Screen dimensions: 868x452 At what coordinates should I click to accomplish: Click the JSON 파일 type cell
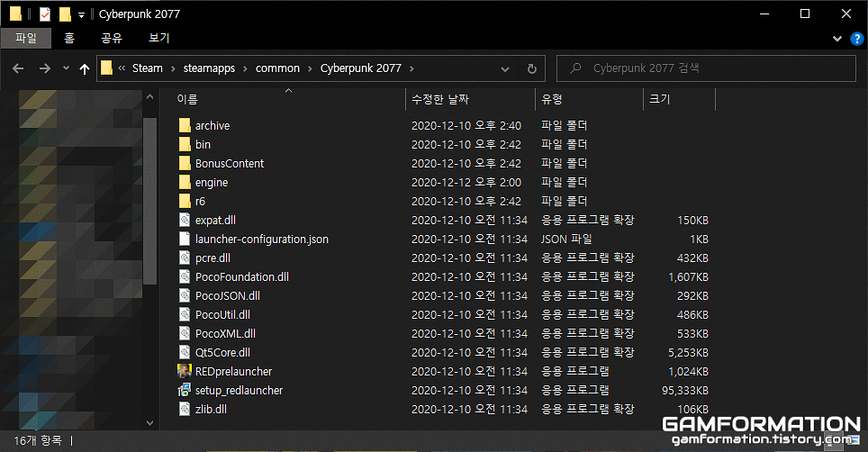coord(566,239)
